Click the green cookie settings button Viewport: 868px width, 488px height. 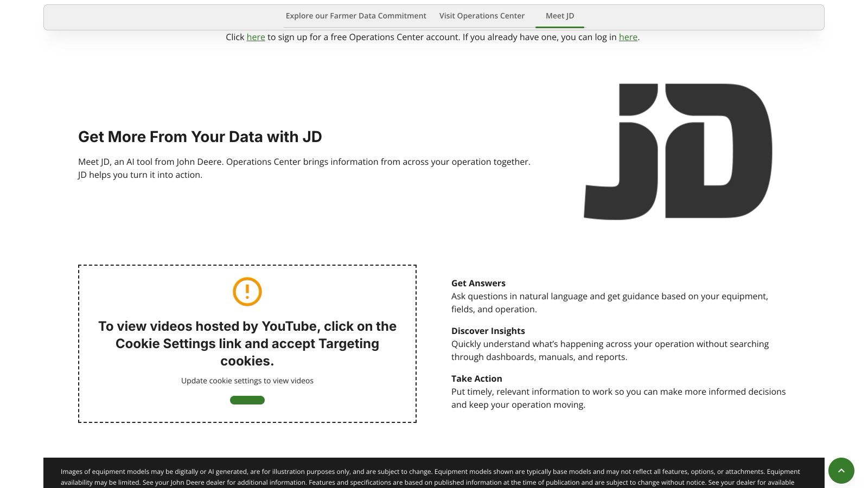point(247,400)
